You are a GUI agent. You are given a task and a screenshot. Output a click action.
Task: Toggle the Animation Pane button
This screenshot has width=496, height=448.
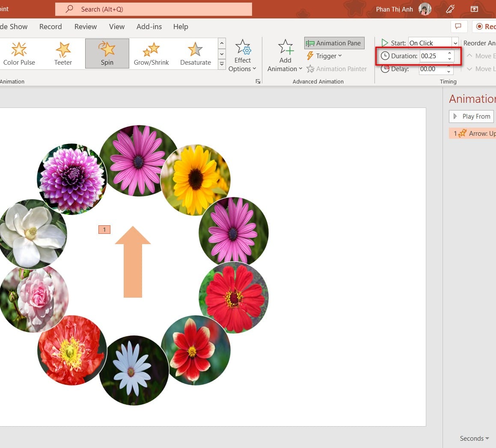coord(334,43)
